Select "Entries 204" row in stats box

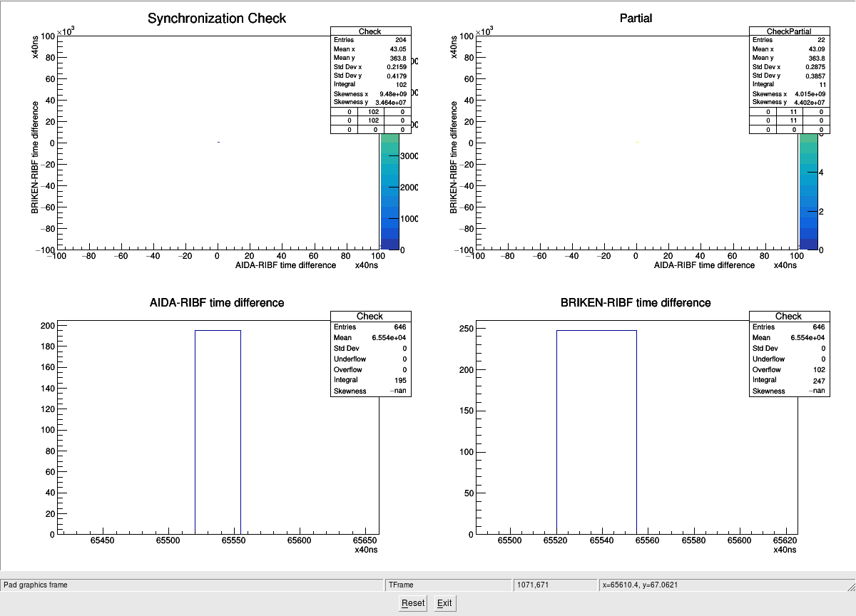(x=370, y=40)
